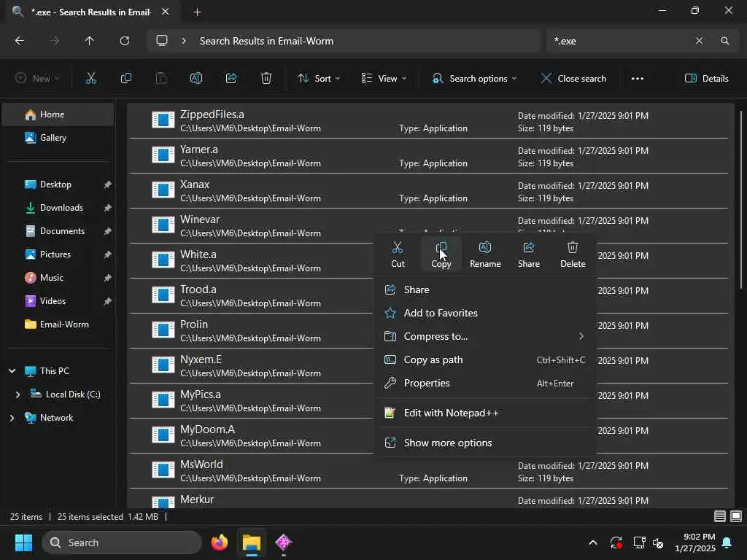This screenshot has height=560, width=747.
Task: Click the vertical scrollbar
Action: tap(741, 200)
